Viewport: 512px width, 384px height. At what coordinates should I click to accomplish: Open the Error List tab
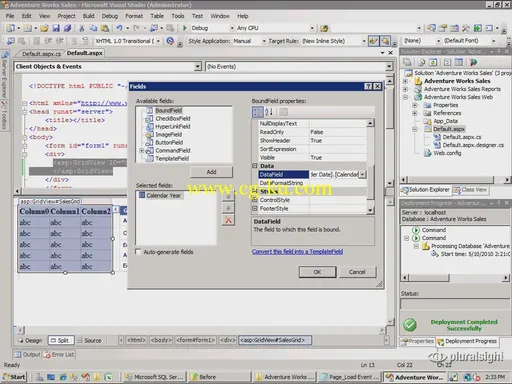coord(59,354)
